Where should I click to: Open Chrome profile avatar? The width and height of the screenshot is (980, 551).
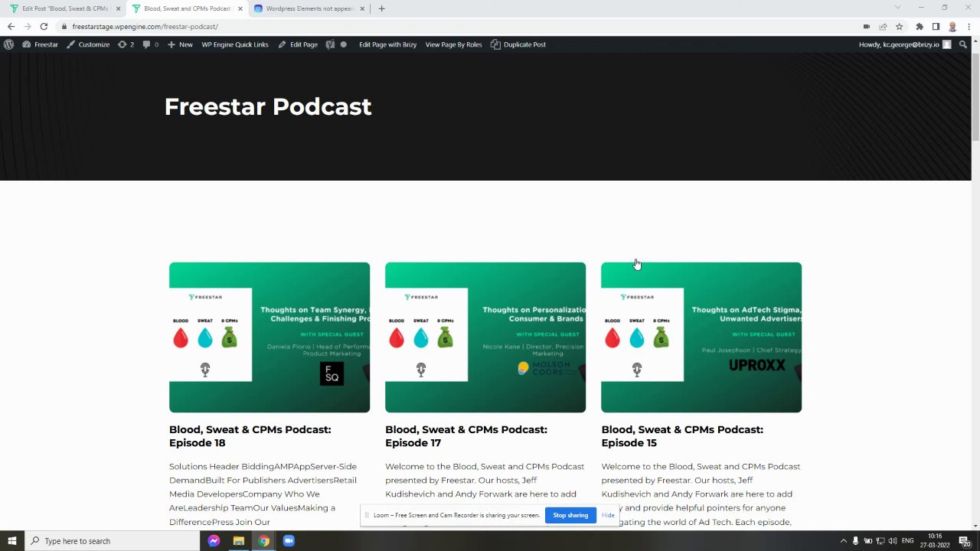[x=952, y=26]
